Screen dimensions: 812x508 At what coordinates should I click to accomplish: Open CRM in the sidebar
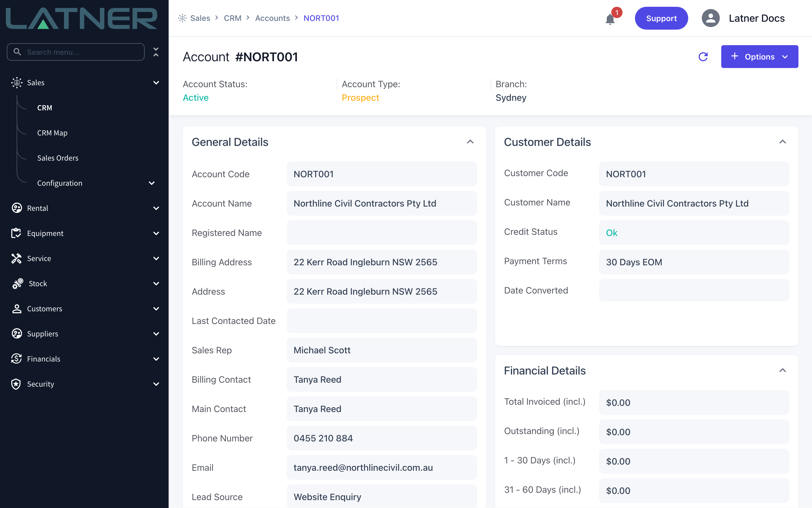click(x=45, y=108)
